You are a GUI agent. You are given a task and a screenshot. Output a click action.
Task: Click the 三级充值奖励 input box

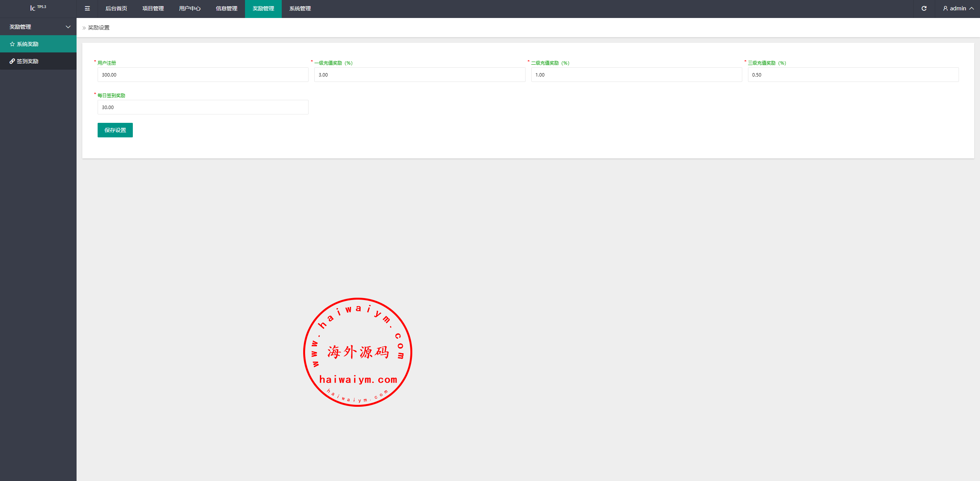pos(853,75)
